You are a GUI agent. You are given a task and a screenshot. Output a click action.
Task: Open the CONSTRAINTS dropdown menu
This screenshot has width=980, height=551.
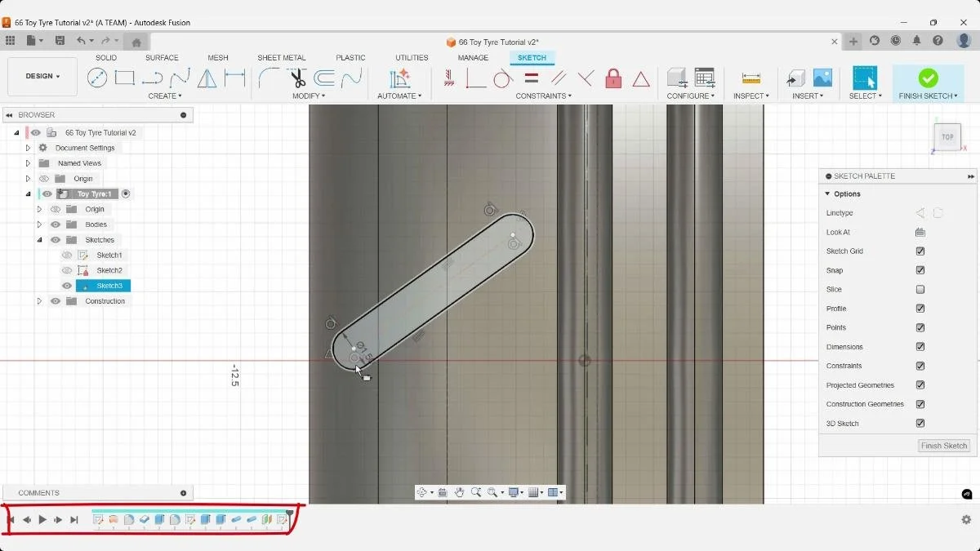pos(543,96)
